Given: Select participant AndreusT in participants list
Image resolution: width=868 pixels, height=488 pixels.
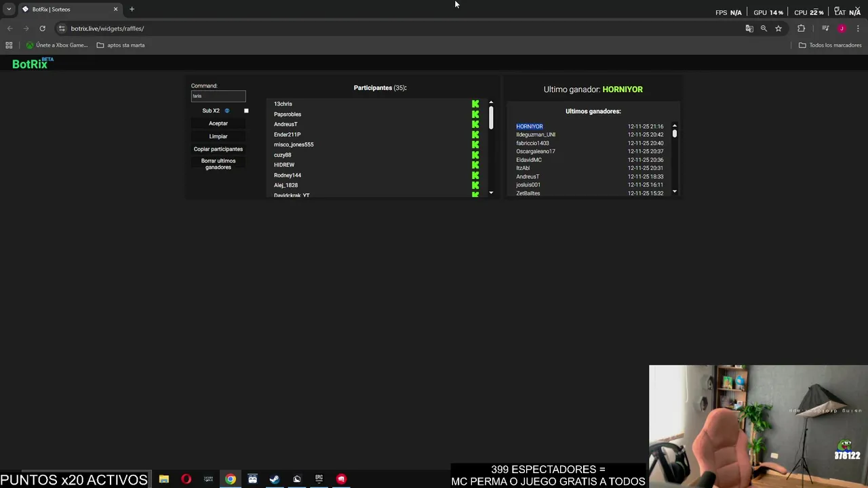Looking at the screenshot, I should tap(285, 124).
